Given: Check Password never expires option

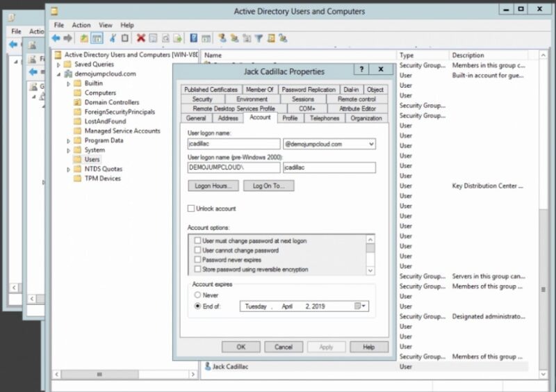Looking at the screenshot, I should 198,260.
